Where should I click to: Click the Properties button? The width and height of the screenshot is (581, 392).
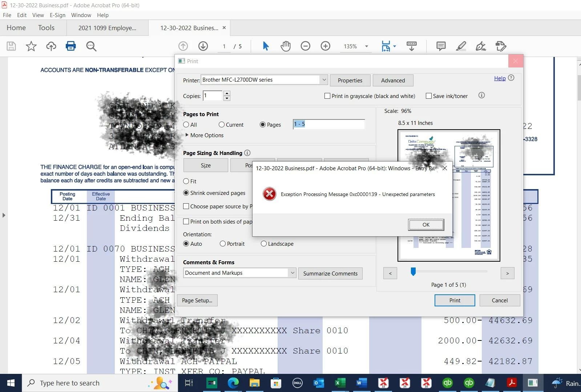coord(350,80)
